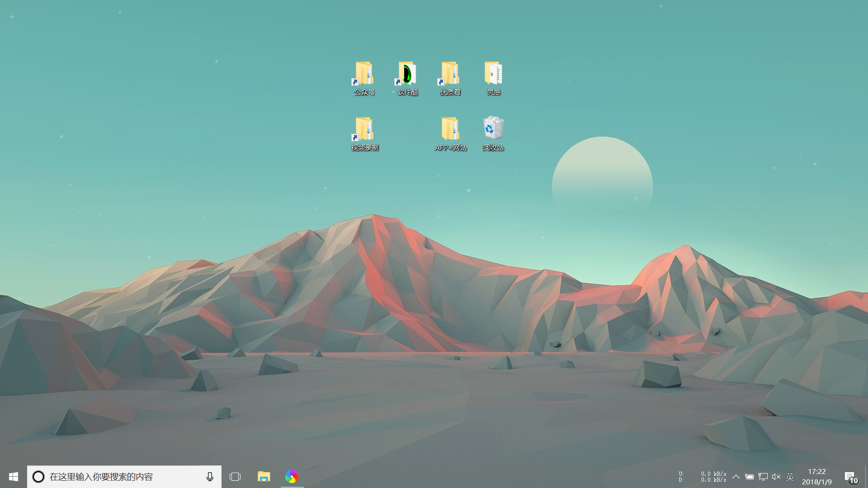Open the clock showing 17:22
The width and height of the screenshot is (868, 488).
pyautogui.click(x=816, y=477)
